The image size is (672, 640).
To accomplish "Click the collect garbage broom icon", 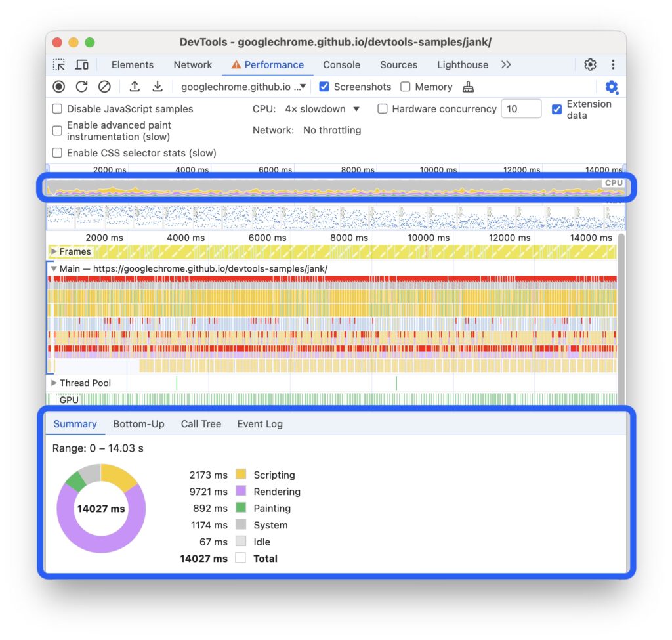I will click(468, 87).
